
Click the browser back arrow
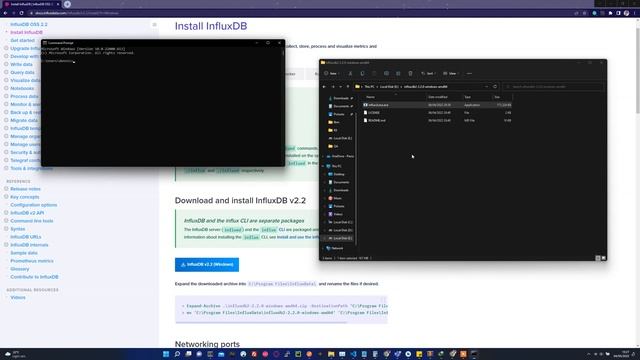tap(5, 13)
